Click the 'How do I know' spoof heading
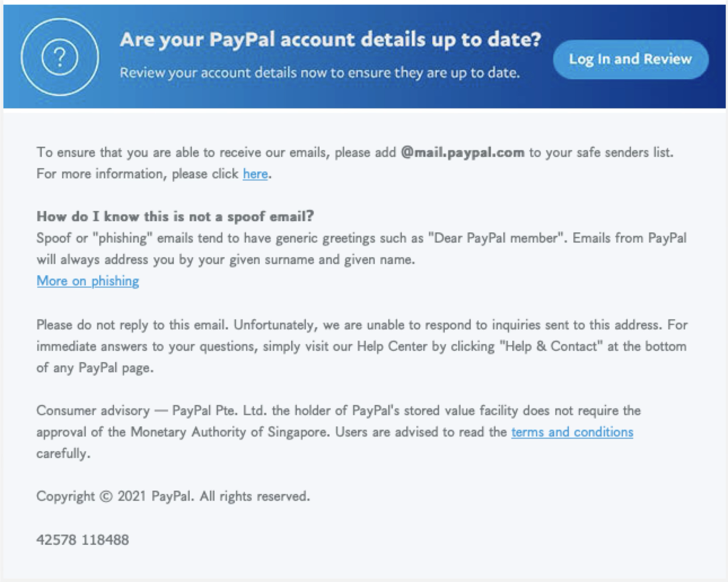 coord(175,217)
